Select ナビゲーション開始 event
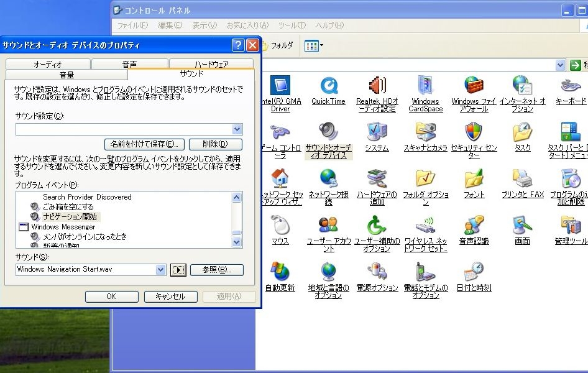Screen dimensions: 588x373 click(70, 217)
